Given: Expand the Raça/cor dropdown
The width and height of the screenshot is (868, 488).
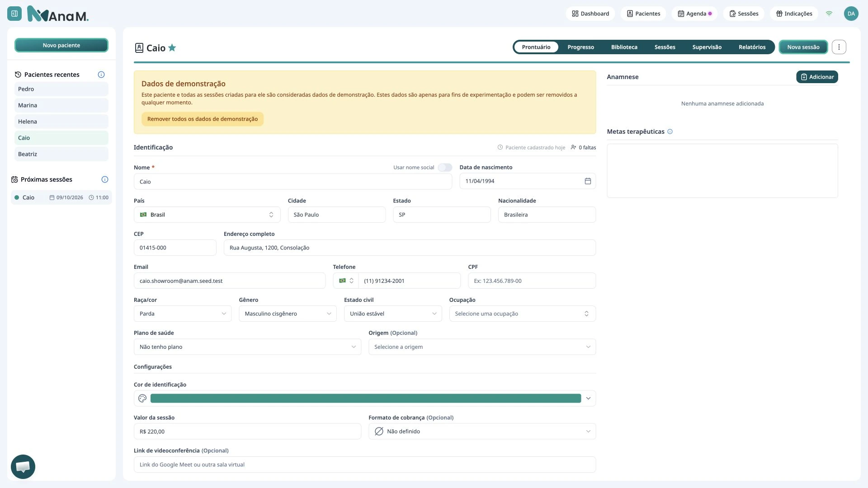Looking at the screenshot, I should [x=183, y=314].
